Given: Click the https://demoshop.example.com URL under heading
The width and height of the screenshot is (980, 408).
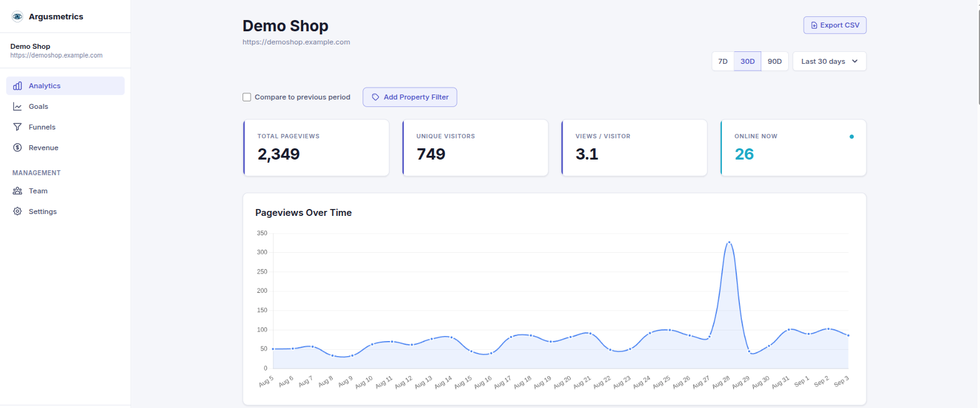Looking at the screenshot, I should [296, 42].
